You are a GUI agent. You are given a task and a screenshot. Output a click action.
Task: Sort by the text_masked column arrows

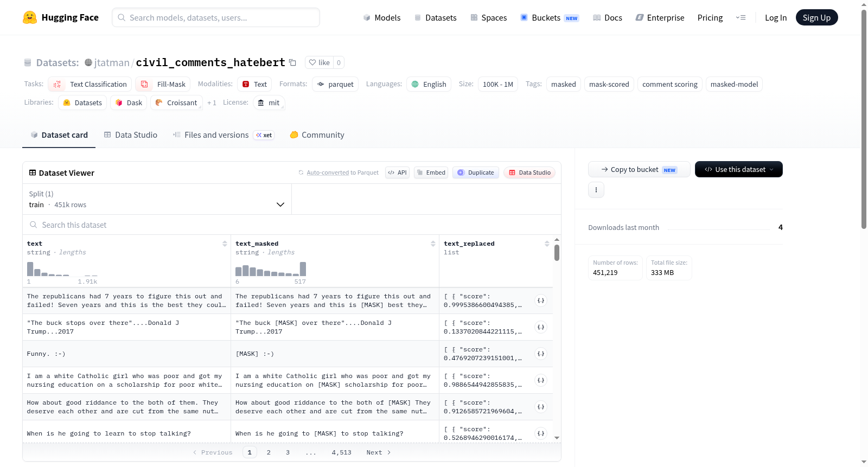[x=433, y=244]
